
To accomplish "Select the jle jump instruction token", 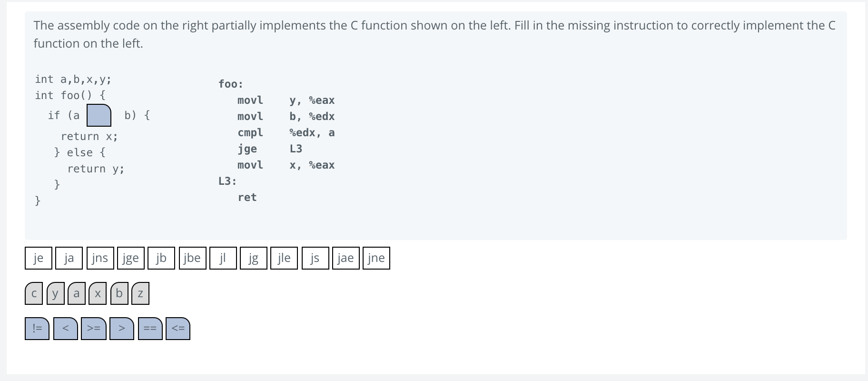I will 284,258.
